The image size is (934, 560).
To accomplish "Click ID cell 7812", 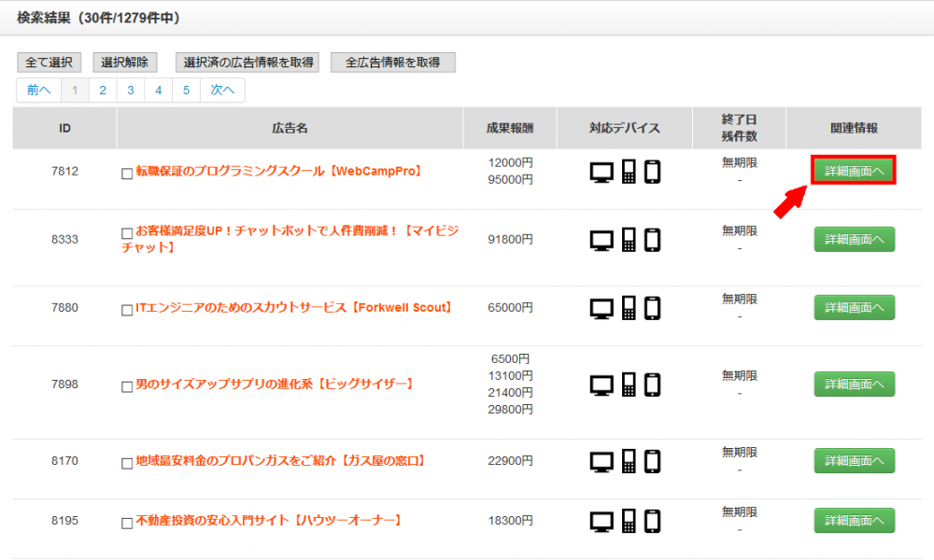I will coord(64,172).
